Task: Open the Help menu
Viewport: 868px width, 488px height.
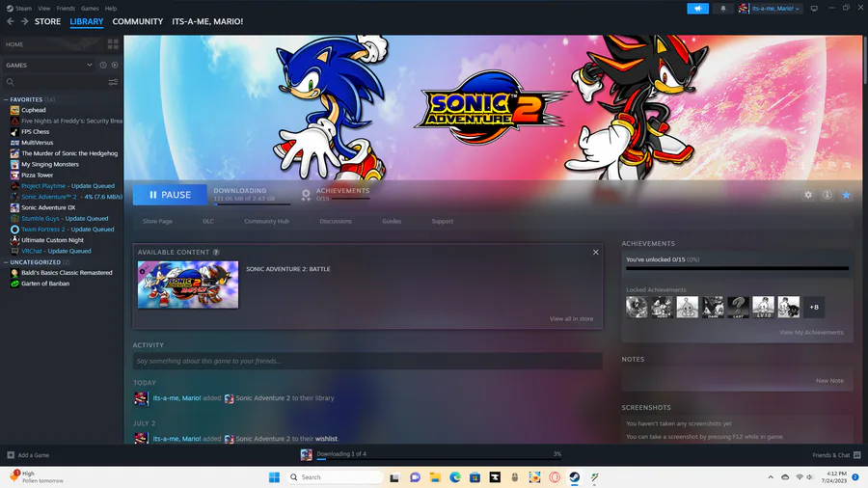Action: pos(111,9)
